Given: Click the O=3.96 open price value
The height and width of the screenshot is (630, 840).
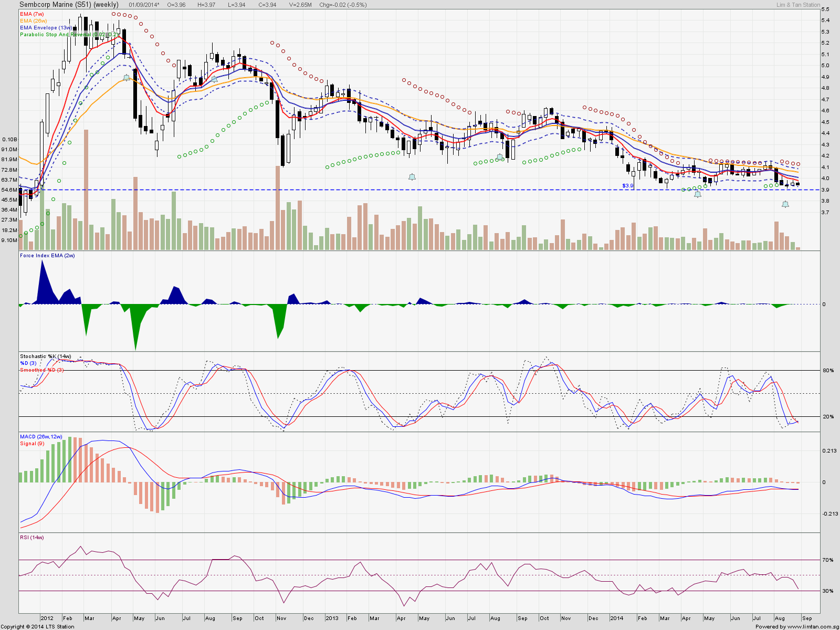Looking at the screenshot, I should [x=176, y=5].
